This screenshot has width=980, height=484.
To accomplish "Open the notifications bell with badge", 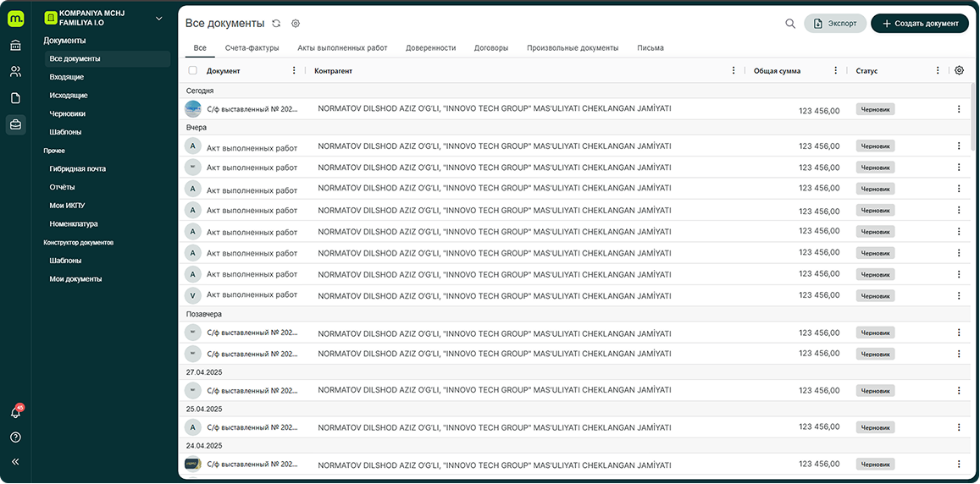I will tap(15, 412).
